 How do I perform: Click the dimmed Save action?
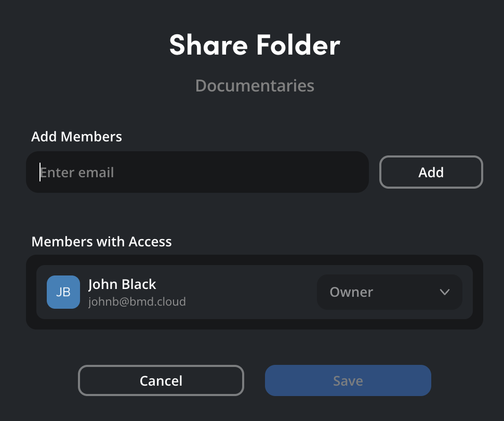coord(348,380)
